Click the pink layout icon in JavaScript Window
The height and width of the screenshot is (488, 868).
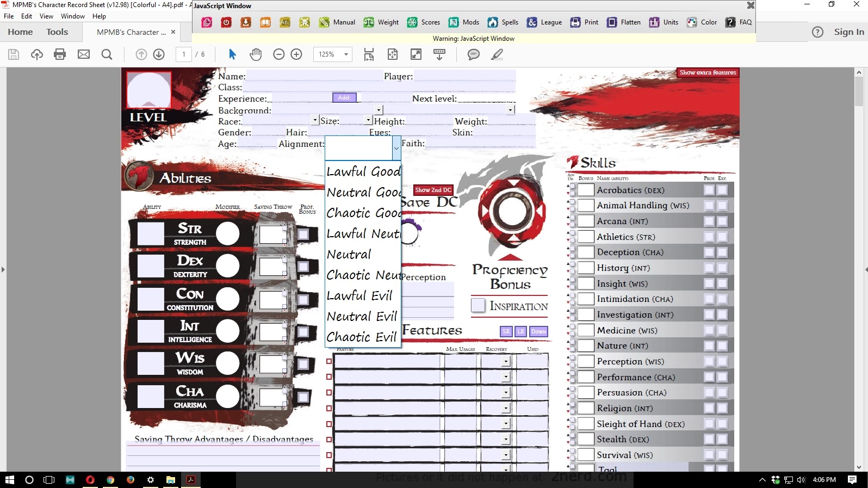point(207,22)
